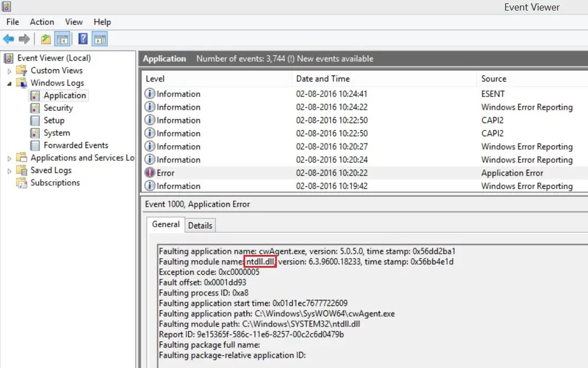The height and width of the screenshot is (368, 588).
Task: Click the Report ID line
Action: (251, 334)
